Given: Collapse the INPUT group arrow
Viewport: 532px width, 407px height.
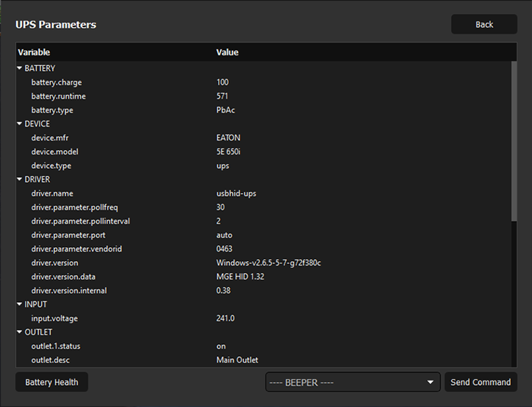Looking at the screenshot, I should [x=20, y=304].
